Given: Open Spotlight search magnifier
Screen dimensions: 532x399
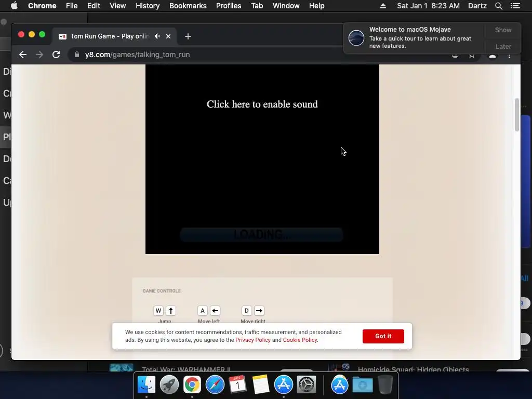Looking at the screenshot, I should pos(498,6).
